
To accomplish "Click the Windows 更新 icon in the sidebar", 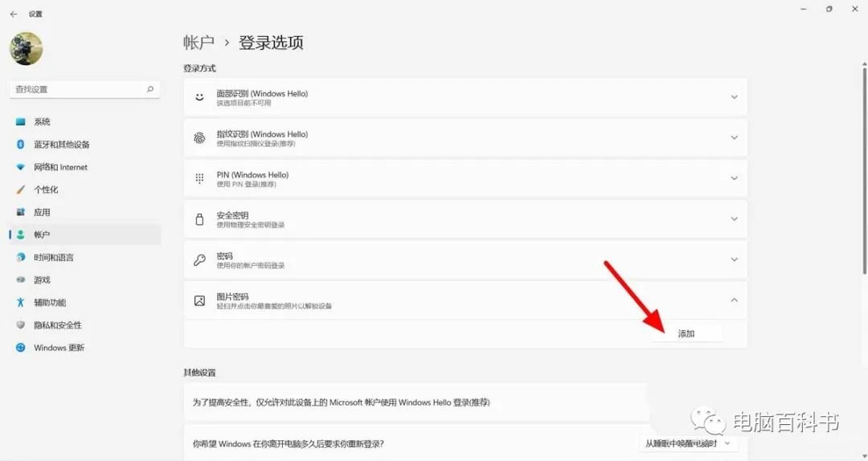I will (21, 348).
